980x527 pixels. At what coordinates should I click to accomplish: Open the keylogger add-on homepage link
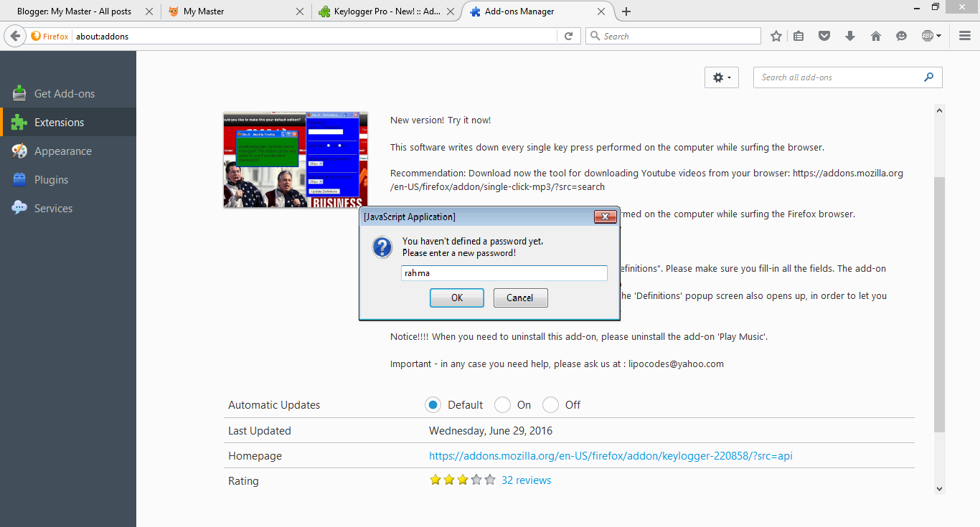pos(611,456)
